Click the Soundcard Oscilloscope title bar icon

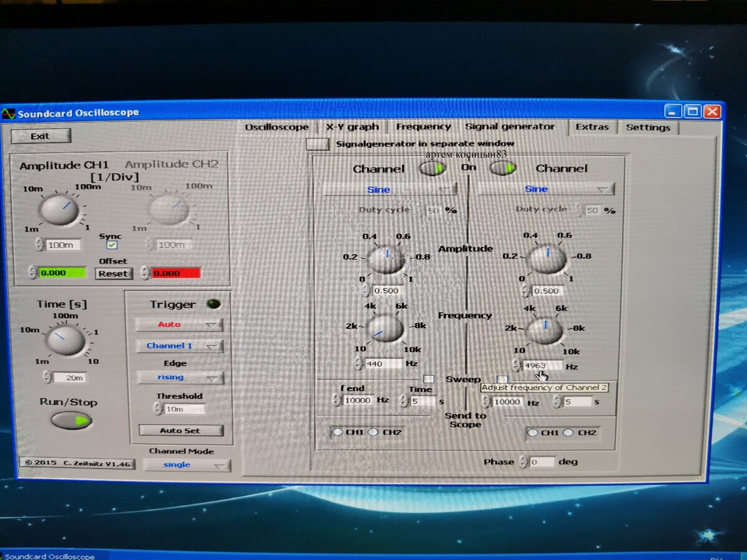point(8,114)
